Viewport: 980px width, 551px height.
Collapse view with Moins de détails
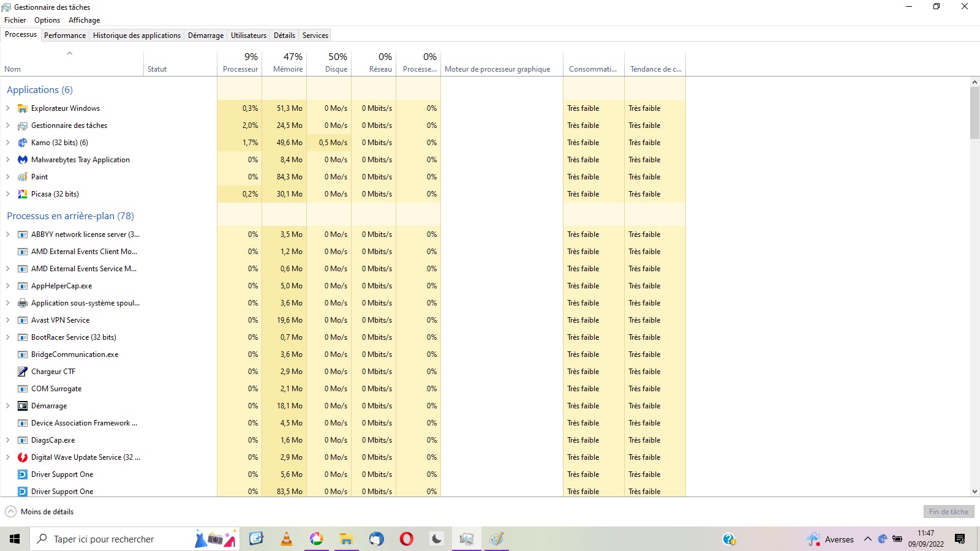coord(39,512)
